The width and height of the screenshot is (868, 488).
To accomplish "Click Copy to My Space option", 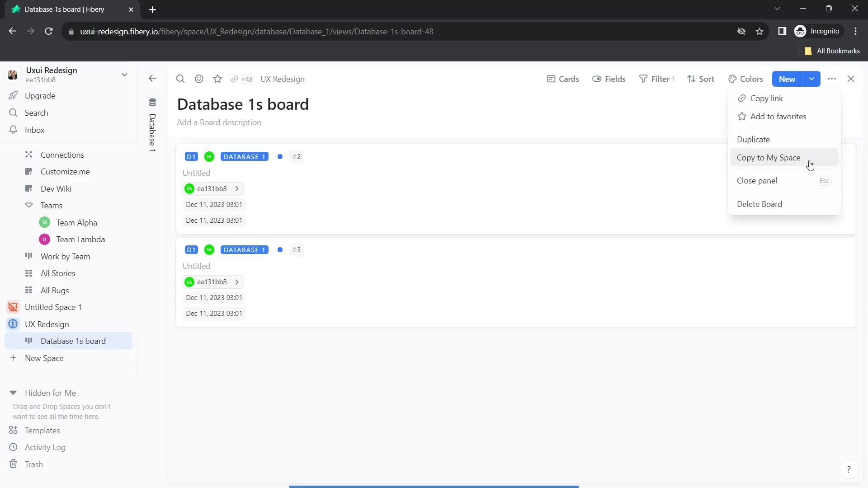I will (x=769, y=157).
